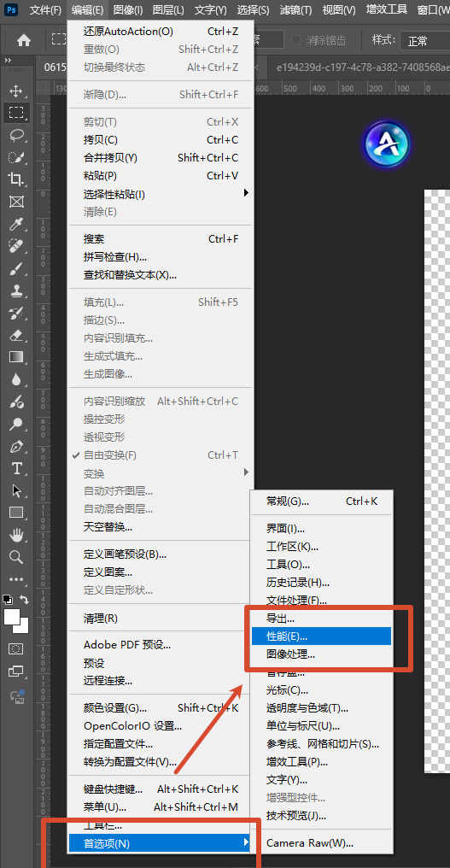The height and width of the screenshot is (868, 450).
Task: Choose 定义画笔预设(B)... menu item
Action: point(160,554)
